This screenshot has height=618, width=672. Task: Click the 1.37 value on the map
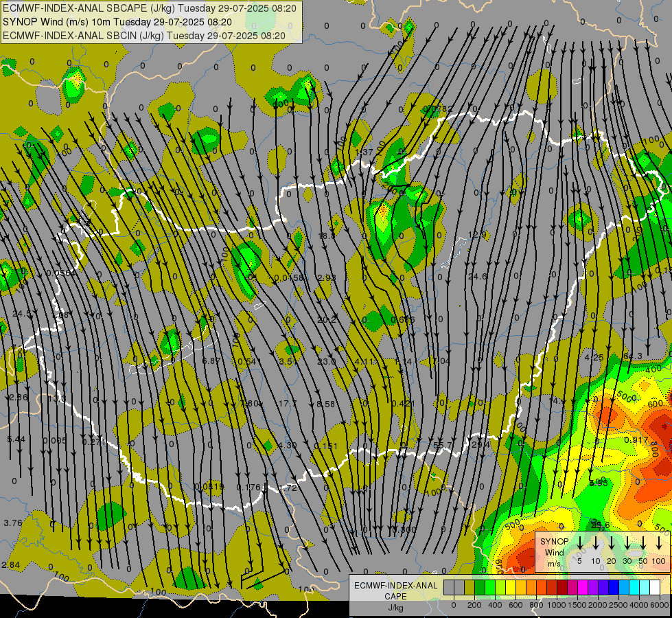click(x=364, y=152)
